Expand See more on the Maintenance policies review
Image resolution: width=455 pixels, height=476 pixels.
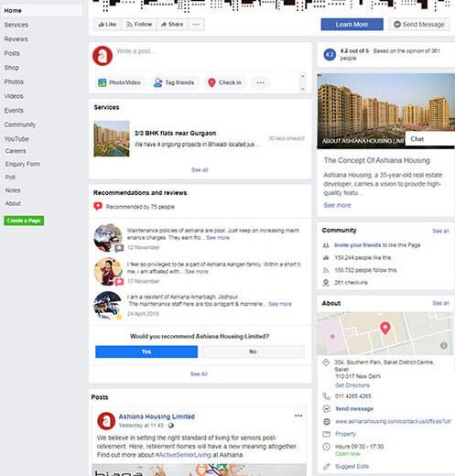pos(218,238)
